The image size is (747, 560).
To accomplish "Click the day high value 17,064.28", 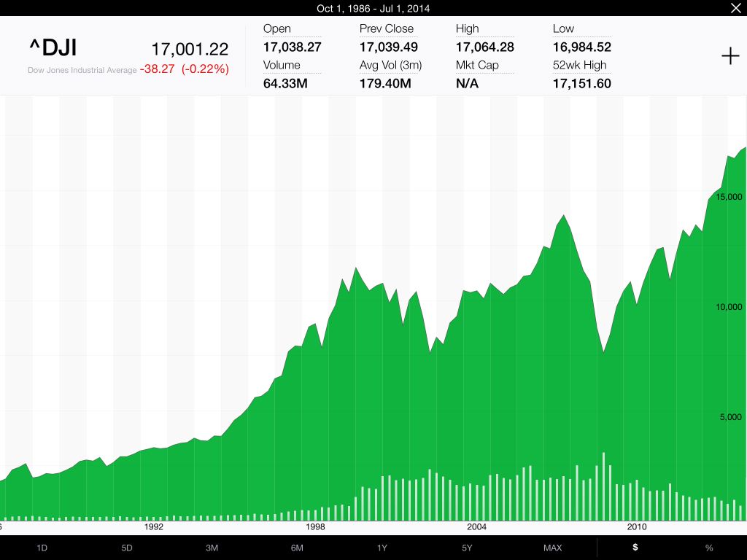I will pyautogui.click(x=484, y=47).
